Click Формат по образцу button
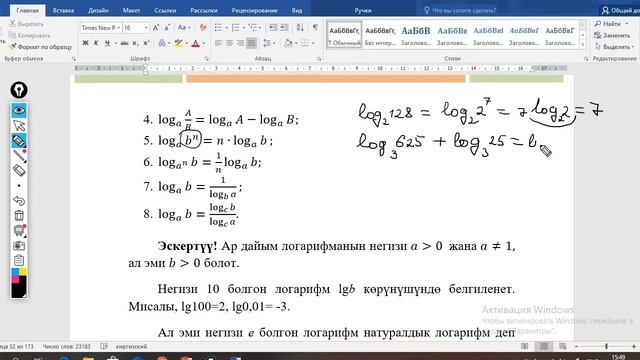The image size is (640, 360). (x=41, y=47)
